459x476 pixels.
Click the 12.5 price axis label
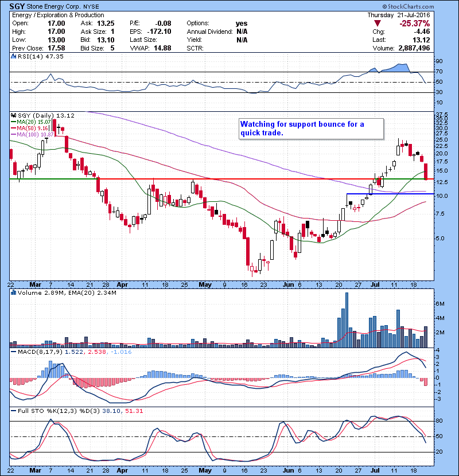point(442,182)
